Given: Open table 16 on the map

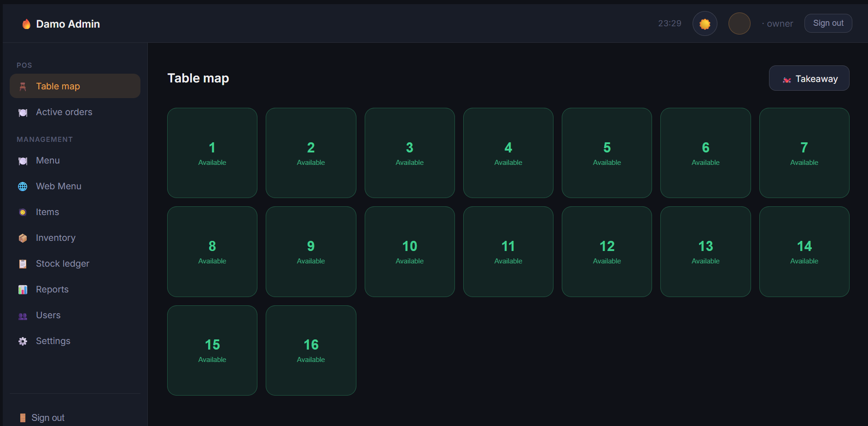Looking at the screenshot, I should pos(311,350).
